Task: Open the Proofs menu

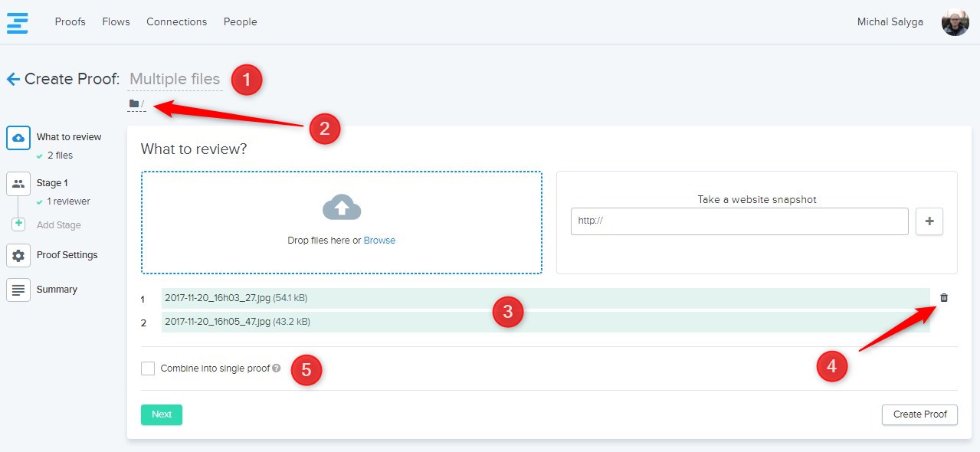Action: click(70, 22)
